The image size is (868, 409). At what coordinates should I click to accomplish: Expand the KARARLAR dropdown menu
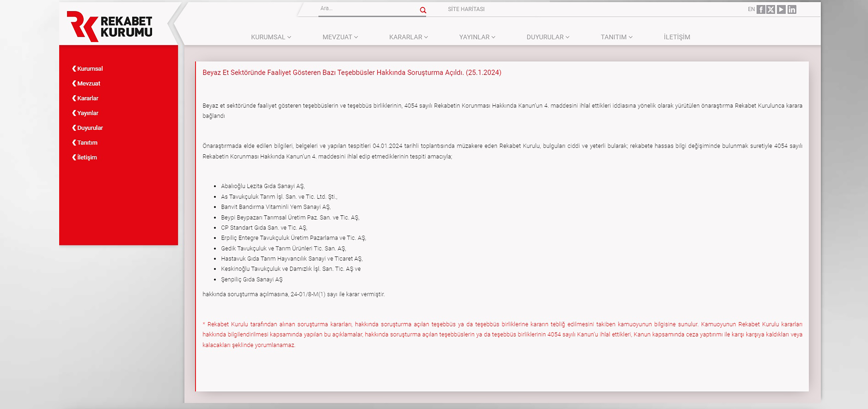click(408, 37)
